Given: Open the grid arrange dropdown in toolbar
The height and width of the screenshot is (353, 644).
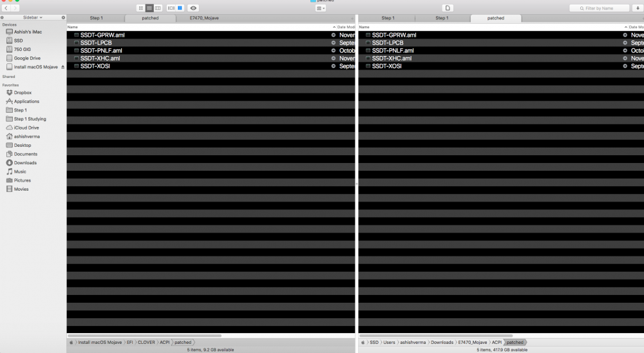Looking at the screenshot, I should coord(321,8).
